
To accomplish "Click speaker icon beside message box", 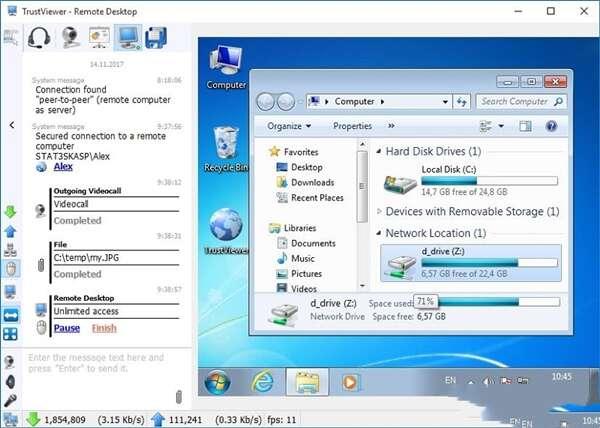I will (x=10, y=381).
